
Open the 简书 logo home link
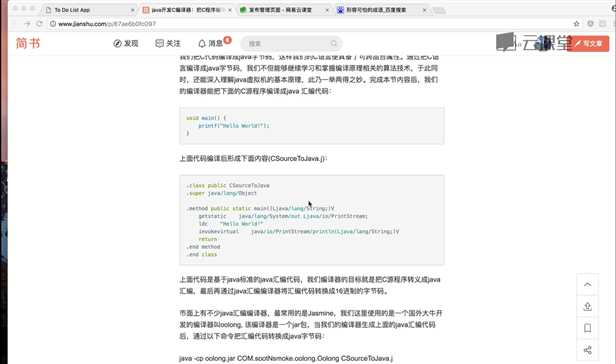point(28,43)
